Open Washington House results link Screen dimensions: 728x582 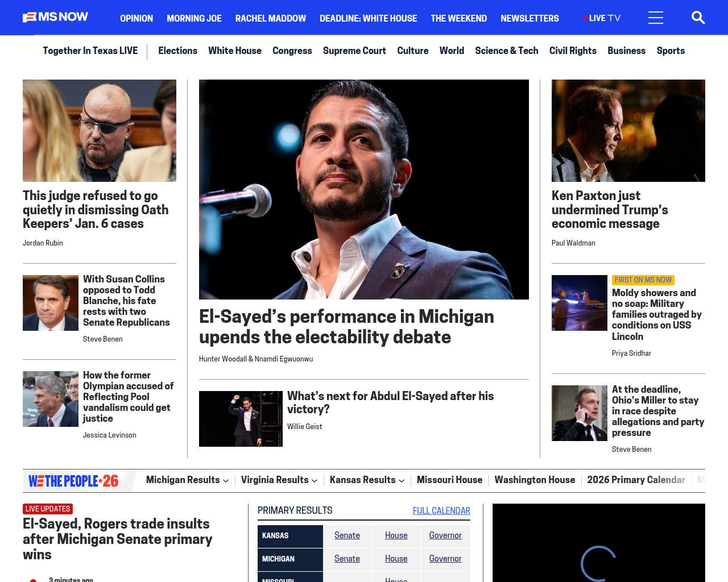(535, 480)
